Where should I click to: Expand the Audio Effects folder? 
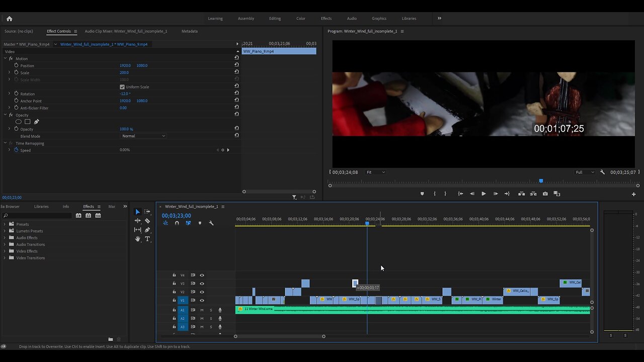[6, 238]
